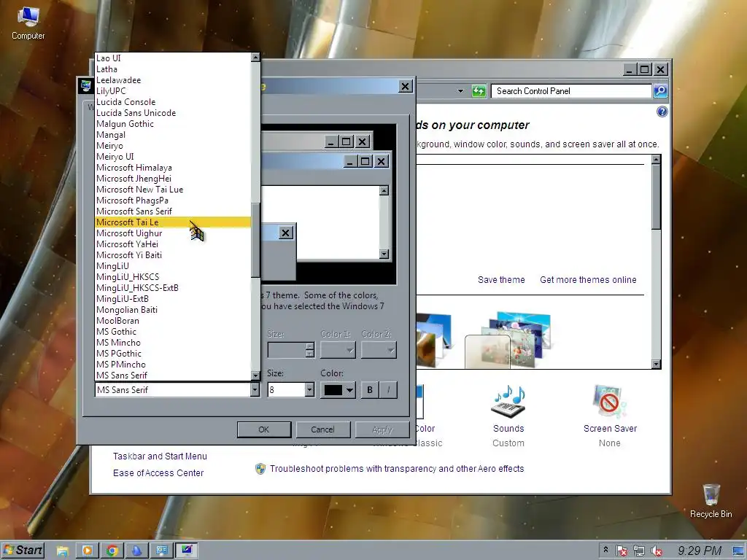
Task: Select Lao UI font
Action: [172, 58]
